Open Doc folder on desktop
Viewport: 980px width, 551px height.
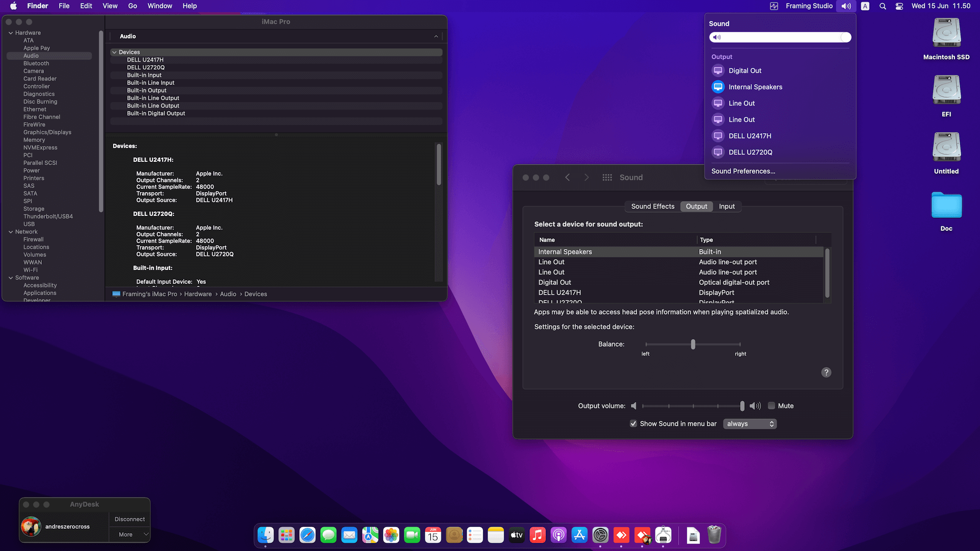click(x=946, y=211)
